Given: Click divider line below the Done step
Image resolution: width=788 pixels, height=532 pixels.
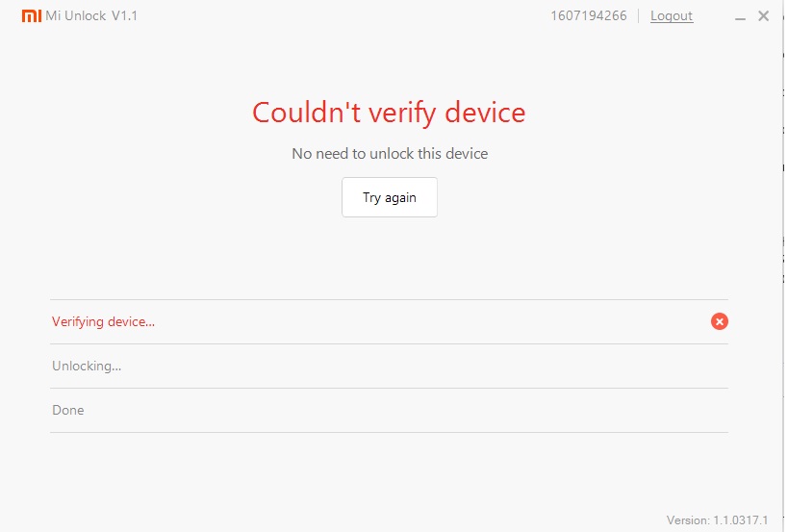Looking at the screenshot, I should 389,432.
